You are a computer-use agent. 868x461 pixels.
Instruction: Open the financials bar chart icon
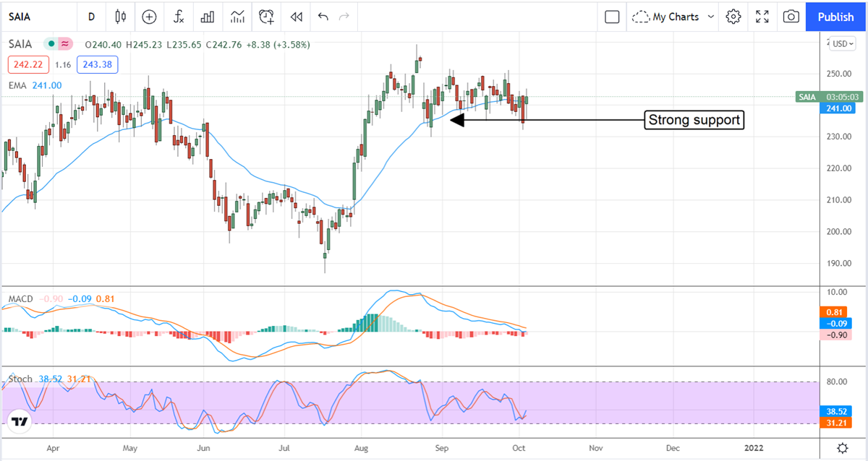click(208, 16)
